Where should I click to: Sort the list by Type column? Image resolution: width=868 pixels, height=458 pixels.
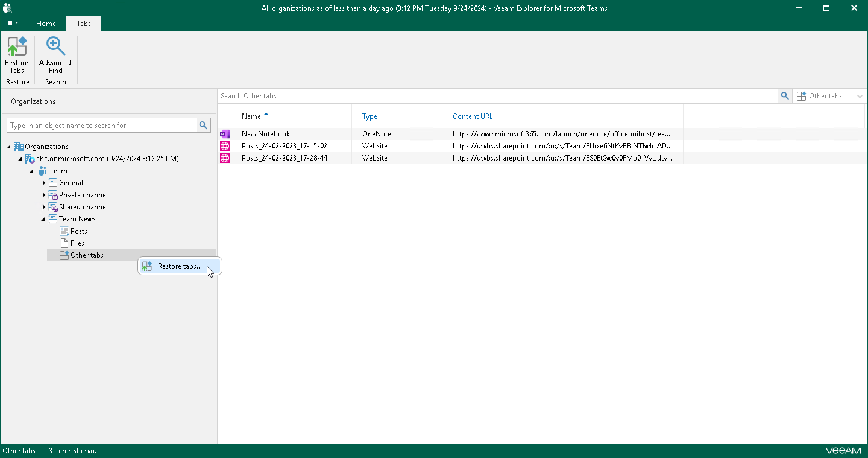(370, 116)
